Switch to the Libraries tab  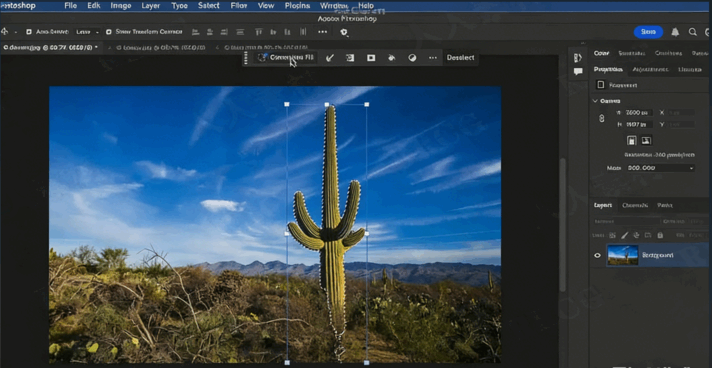click(x=690, y=70)
